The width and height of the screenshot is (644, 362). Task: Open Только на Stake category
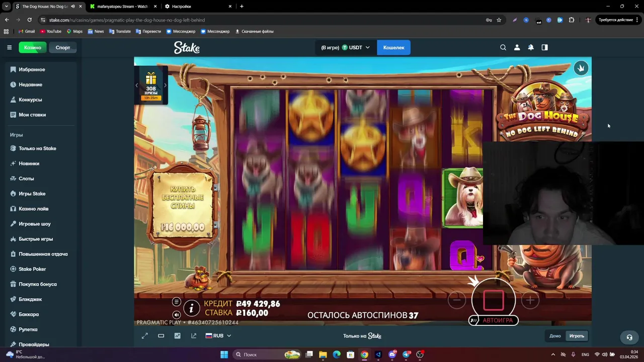click(41, 148)
